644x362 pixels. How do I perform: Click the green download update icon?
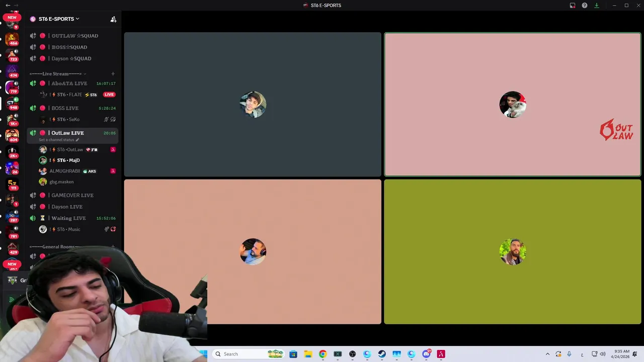pyautogui.click(x=597, y=6)
